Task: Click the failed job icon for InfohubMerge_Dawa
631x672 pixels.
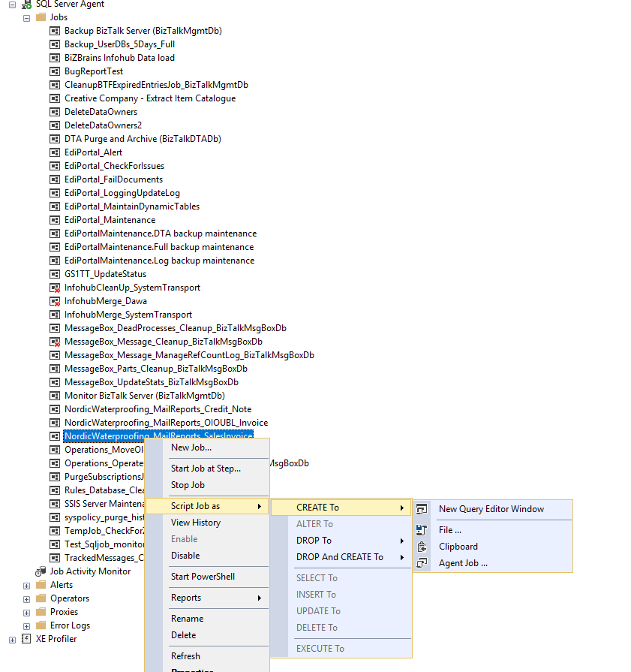Action: click(x=55, y=301)
